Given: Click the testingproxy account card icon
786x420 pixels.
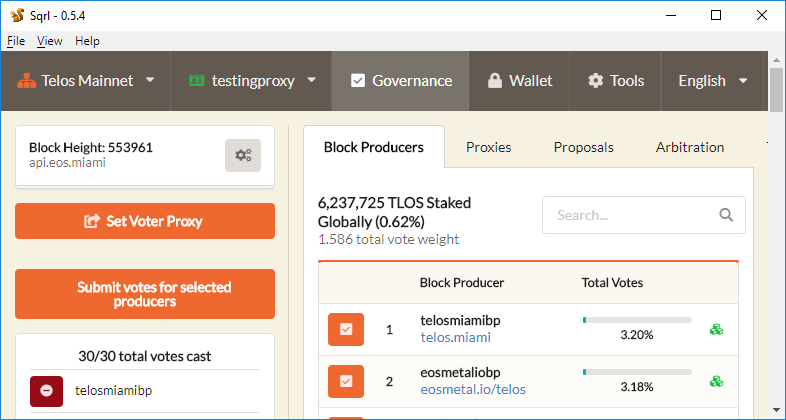Looking at the screenshot, I should click(196, 80).
